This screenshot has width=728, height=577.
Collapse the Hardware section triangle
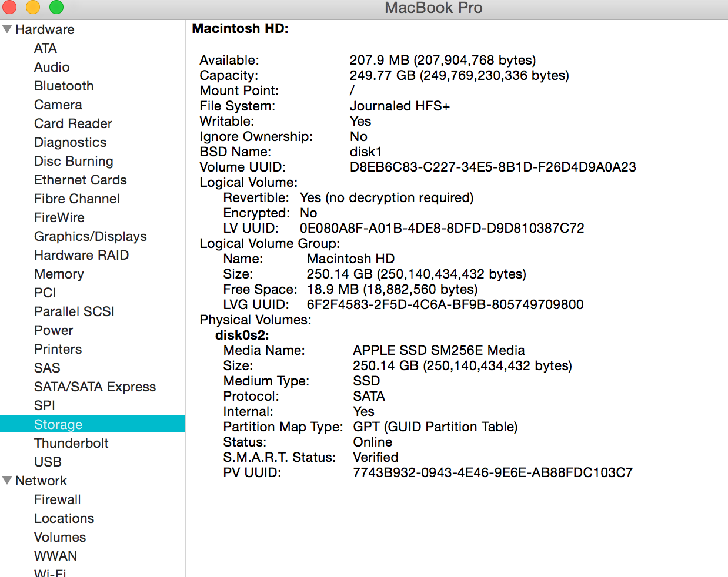point(7,29)
